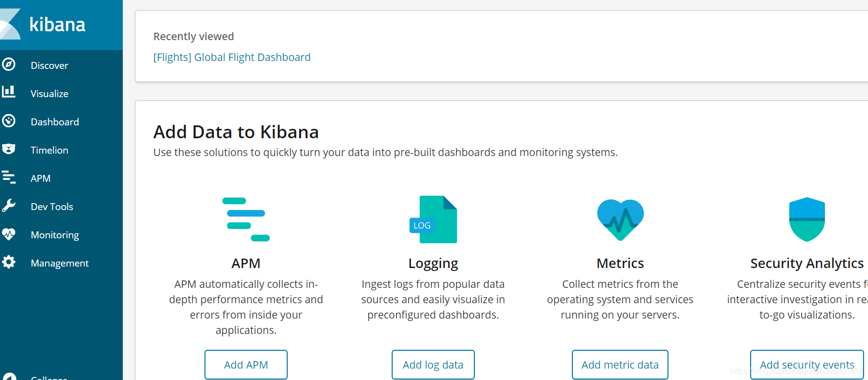Click the Collapse arrow icon in sidebar
The width and height of the screenshot is (868, 380).
(8, 377)
